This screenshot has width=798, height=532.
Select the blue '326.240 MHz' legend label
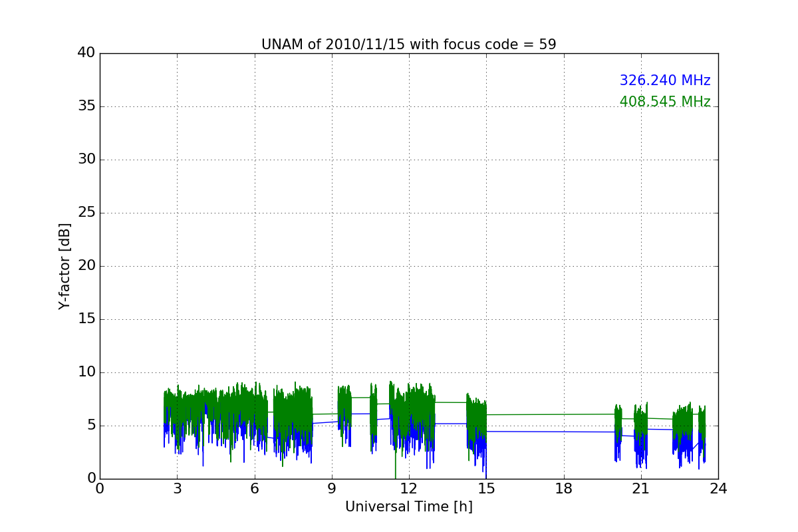[x=665, y=80]
